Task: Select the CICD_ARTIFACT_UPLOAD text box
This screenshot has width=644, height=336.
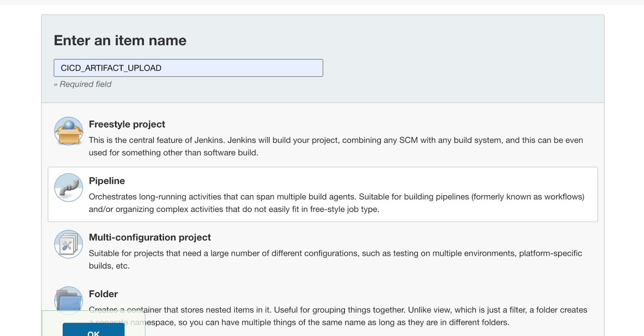Action: tap(188, 68)
